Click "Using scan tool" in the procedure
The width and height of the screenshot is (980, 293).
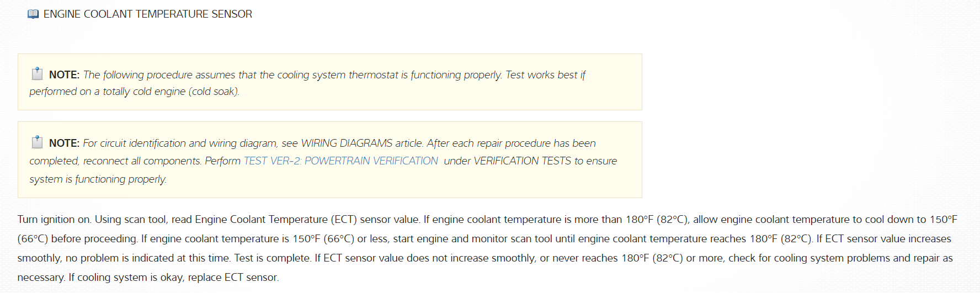click(x=130, y=220)
